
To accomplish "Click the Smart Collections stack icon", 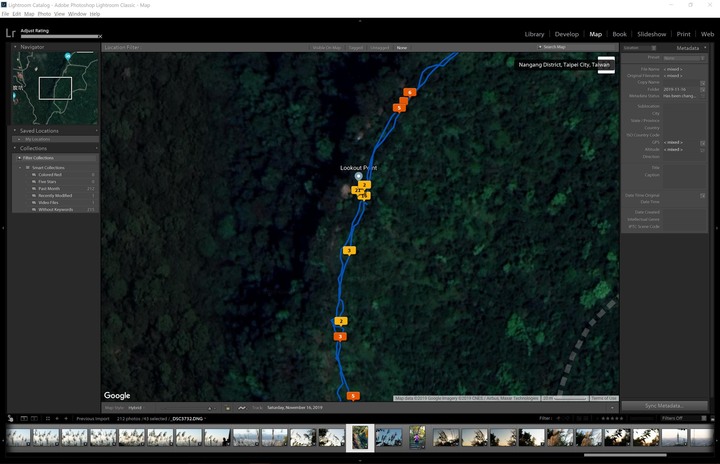I will pos(28,168).
